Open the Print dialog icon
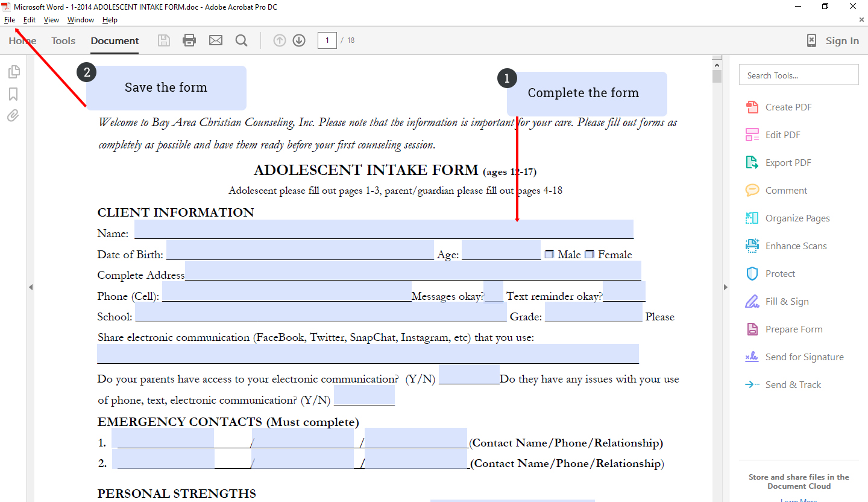This screenshot has height=502, width=868. 189,40
